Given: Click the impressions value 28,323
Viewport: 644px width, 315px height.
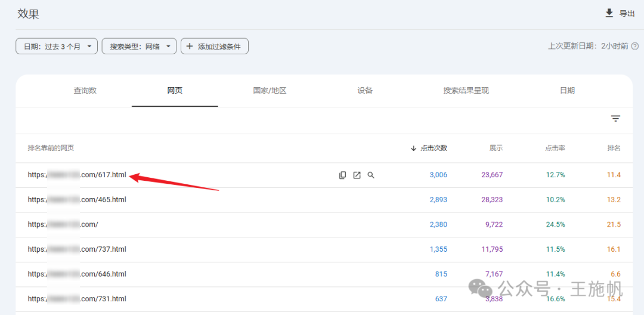Looking at the screenshot, I should [492, 200].
